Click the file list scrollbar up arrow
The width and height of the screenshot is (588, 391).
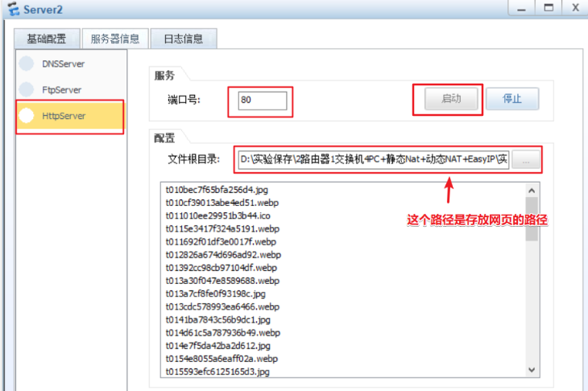coord(532,191)
